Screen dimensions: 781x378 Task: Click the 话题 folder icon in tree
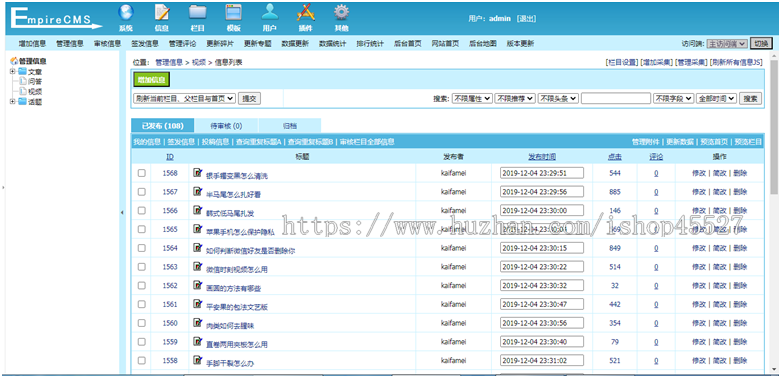coord(22,102)
